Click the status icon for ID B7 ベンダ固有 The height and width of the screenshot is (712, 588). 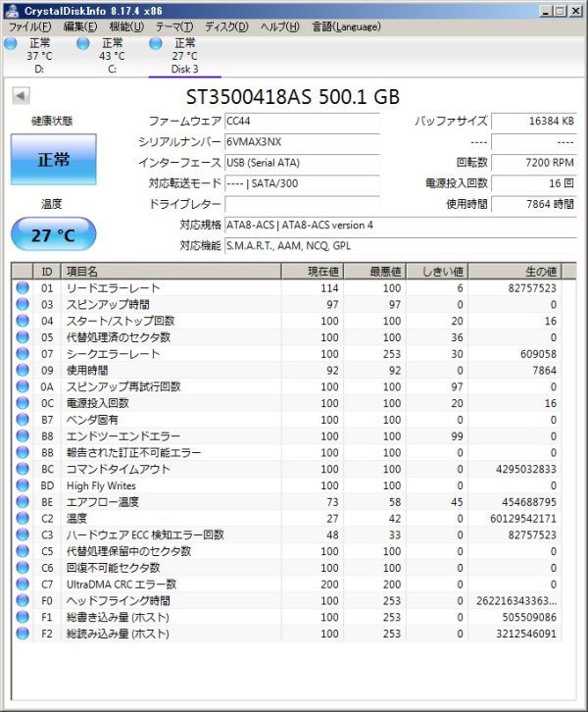coord(23,419)
